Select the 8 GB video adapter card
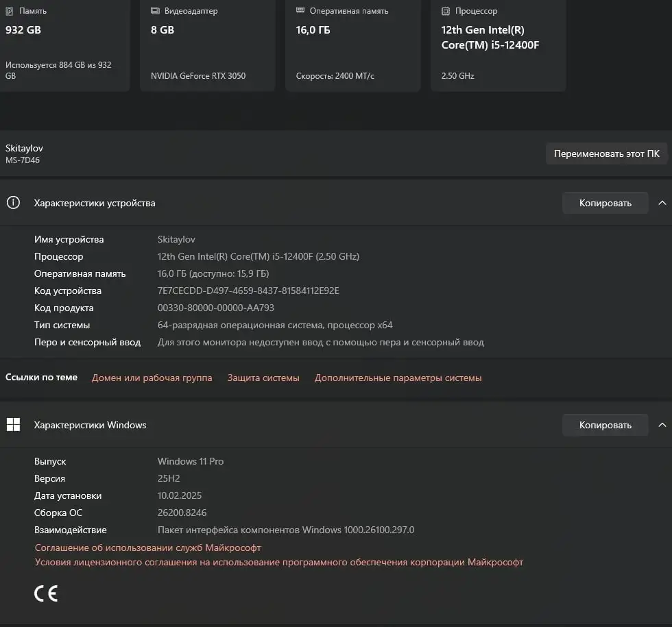 tap(207, 45)
